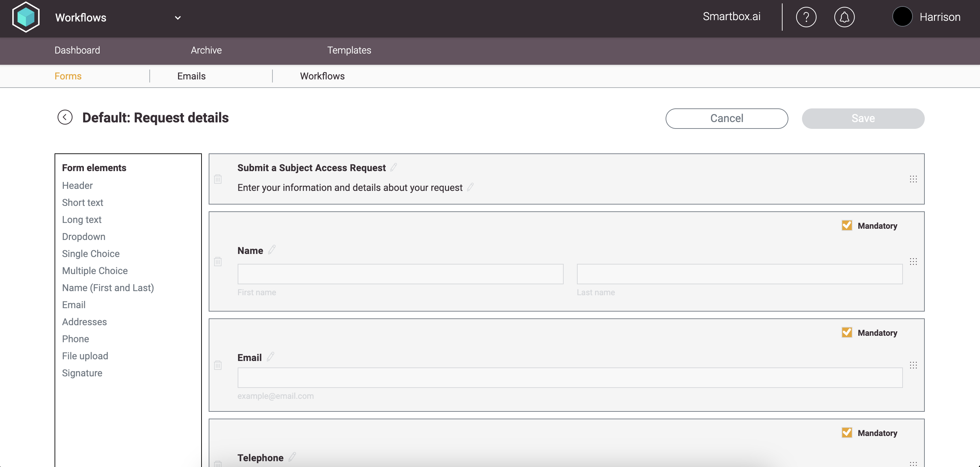Uncheck Mandatory for the Name field
Viewport: 980px width, 467px height.
tap(846, 226)
